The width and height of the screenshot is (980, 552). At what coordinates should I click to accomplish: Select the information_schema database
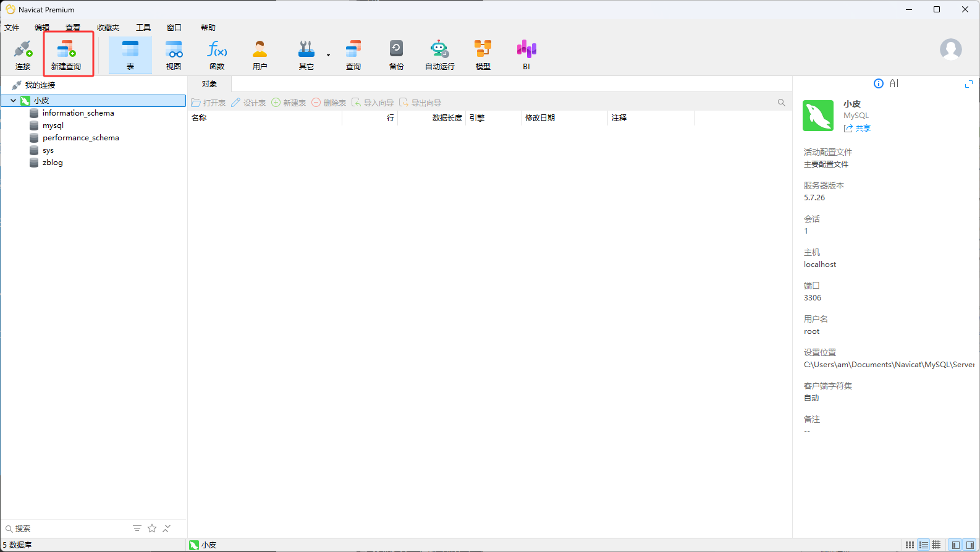click(x=78, y=113)
